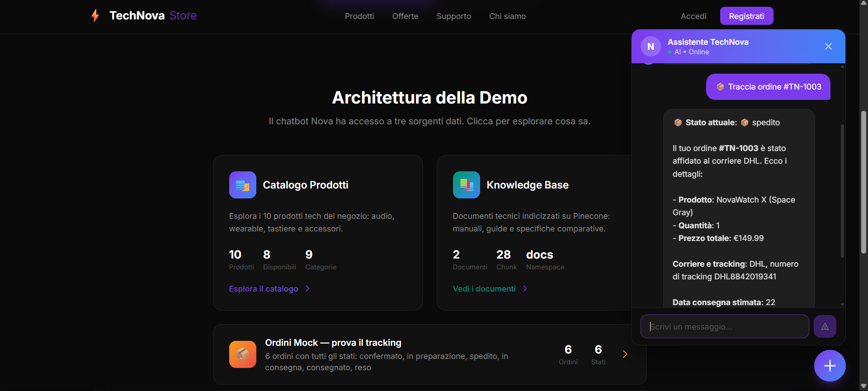This screenshot has width=868, height=391.
Task: Click the Prezzo totale €149.99 line
Action: tap(718, 238)
